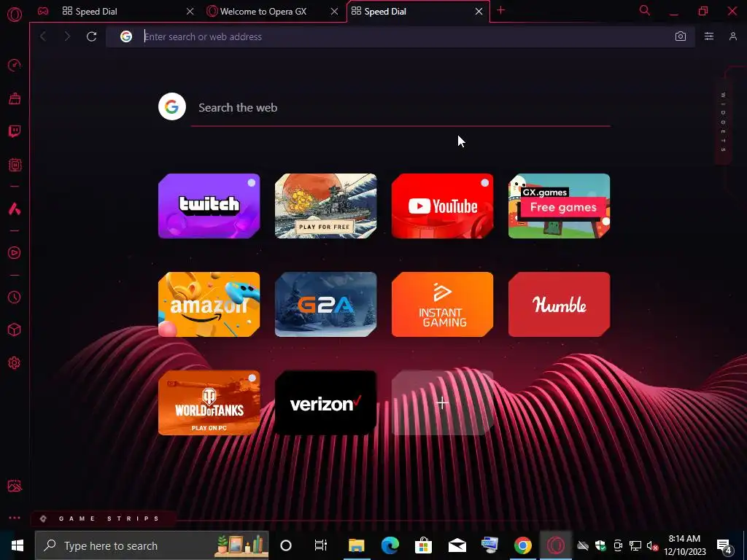Open Cortana circle on taskbar
Viewport: 747px width, 560px height.
[286, 545]
